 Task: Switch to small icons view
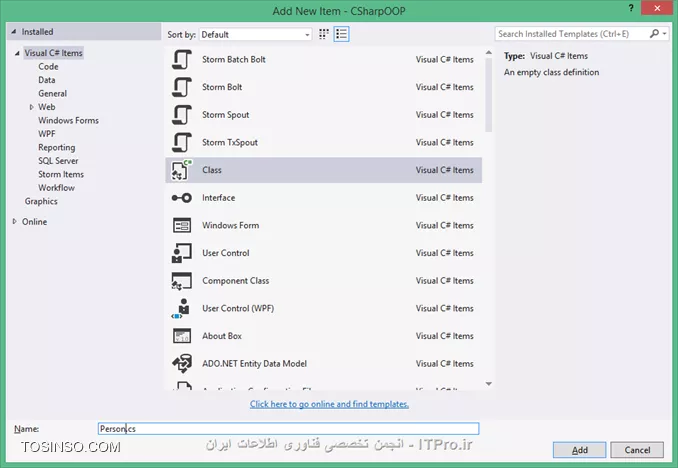pyautogui.click(x=323, y=34)
